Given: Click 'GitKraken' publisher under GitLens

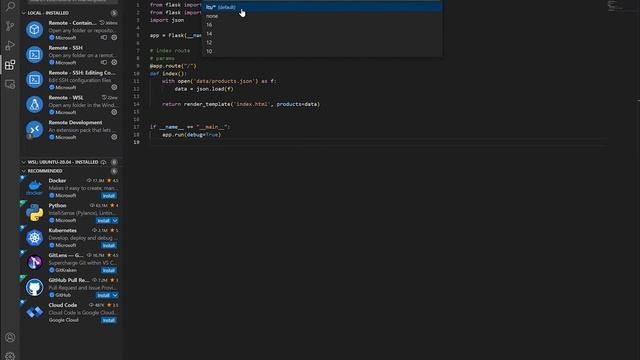Looking at the screenshot, I should pos(66,270).
